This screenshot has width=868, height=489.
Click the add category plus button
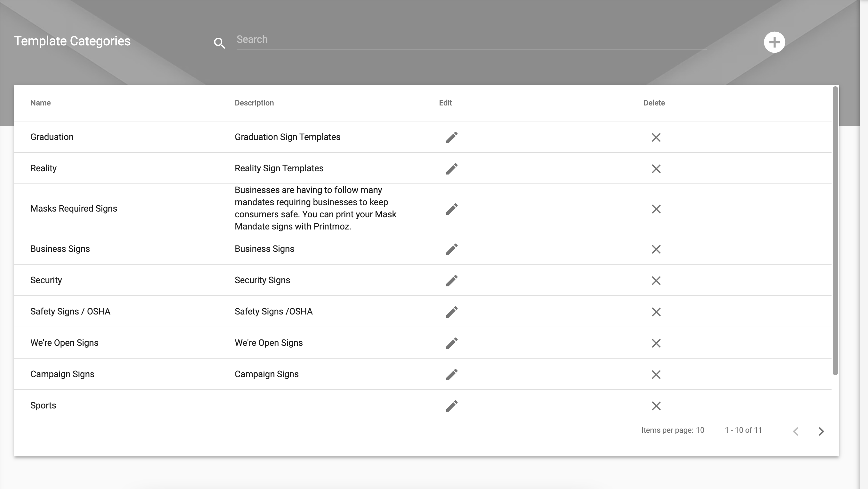(x=774, y=42)
